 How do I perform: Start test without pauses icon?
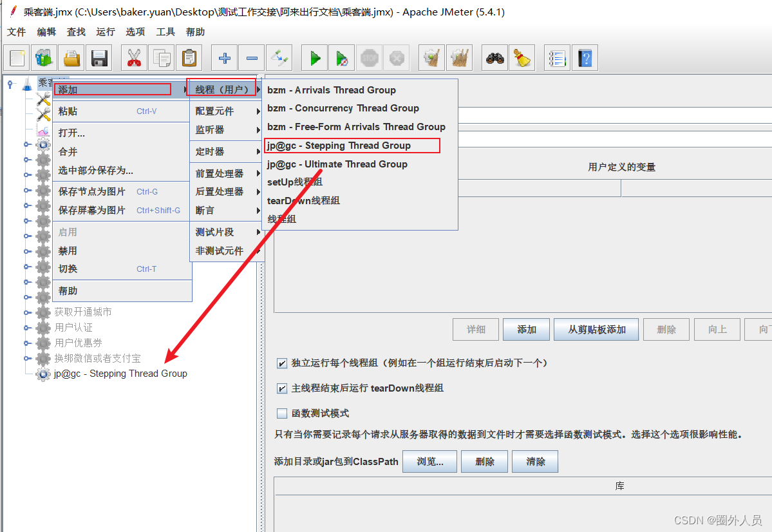342,58
